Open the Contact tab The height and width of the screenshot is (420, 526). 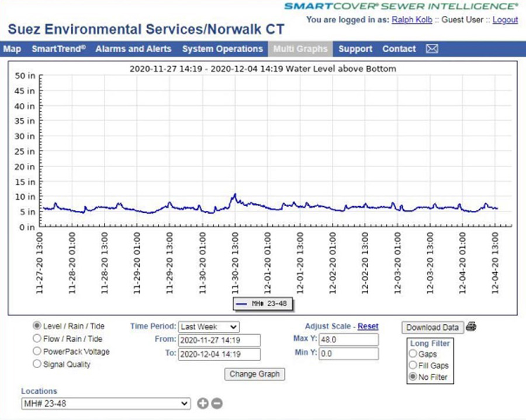coord(399,49)
